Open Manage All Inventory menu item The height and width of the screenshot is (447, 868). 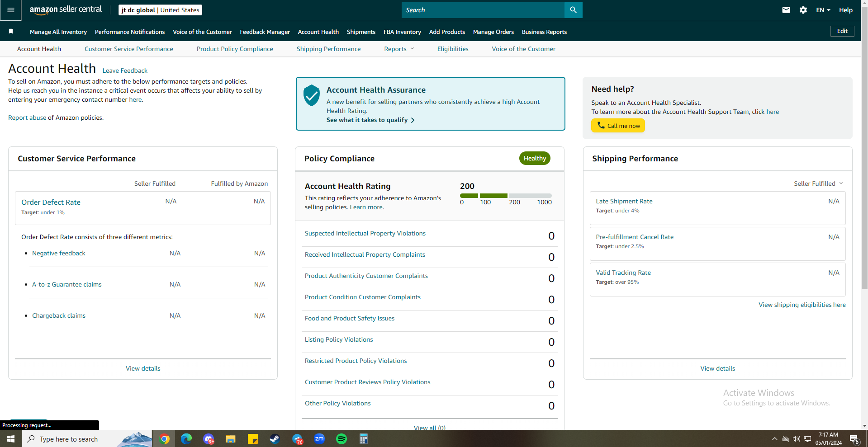pyautogui.click(x=58, y=32)
